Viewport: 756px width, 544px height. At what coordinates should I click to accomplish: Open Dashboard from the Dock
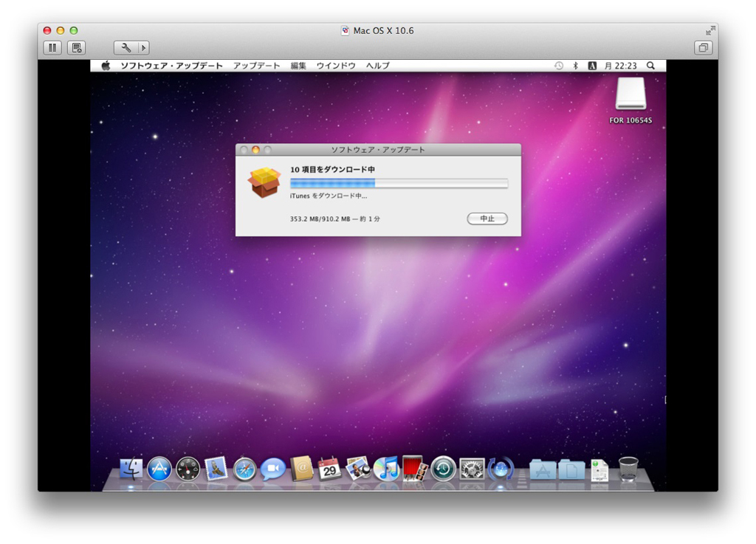[x=188, y=469]
